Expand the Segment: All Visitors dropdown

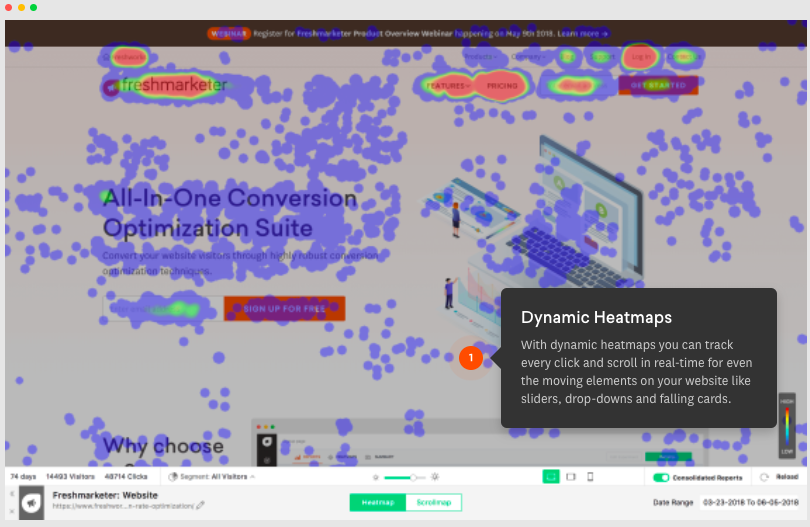point(217,476)
